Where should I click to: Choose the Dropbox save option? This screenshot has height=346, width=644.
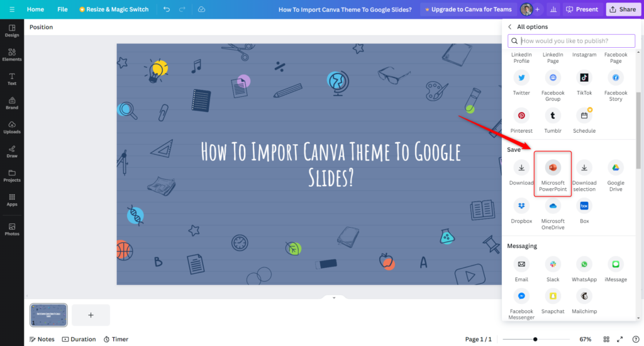coord(521,206)
